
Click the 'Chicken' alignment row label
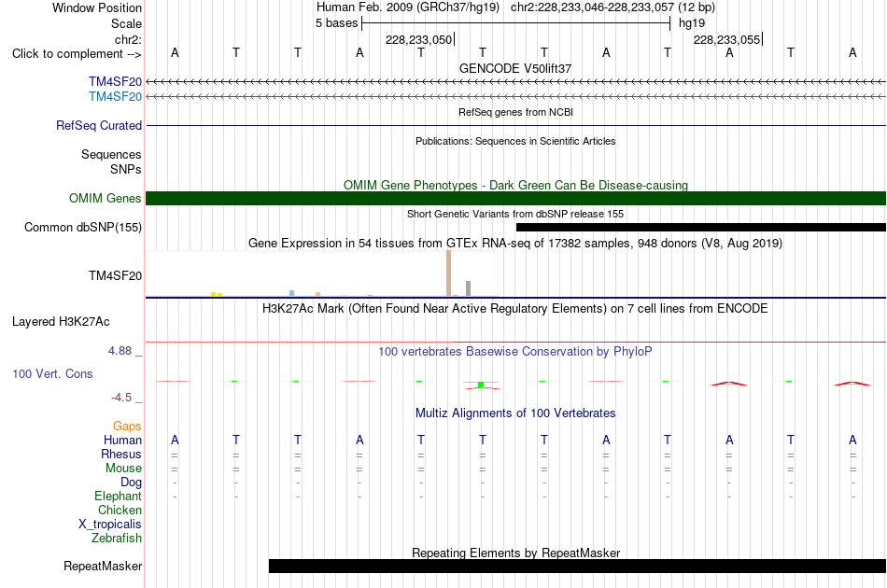coord(120,510)
